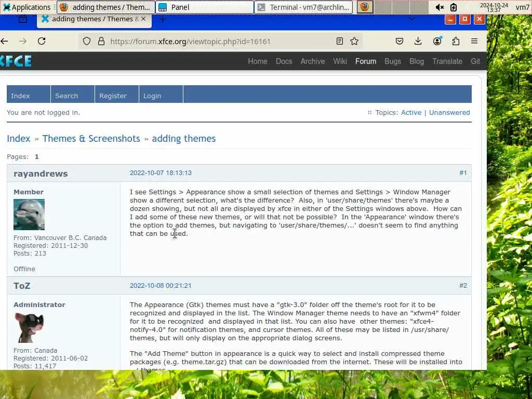
Task: Open the Themes & Screenshots breadcrumb link
Action: click(91, 138)
